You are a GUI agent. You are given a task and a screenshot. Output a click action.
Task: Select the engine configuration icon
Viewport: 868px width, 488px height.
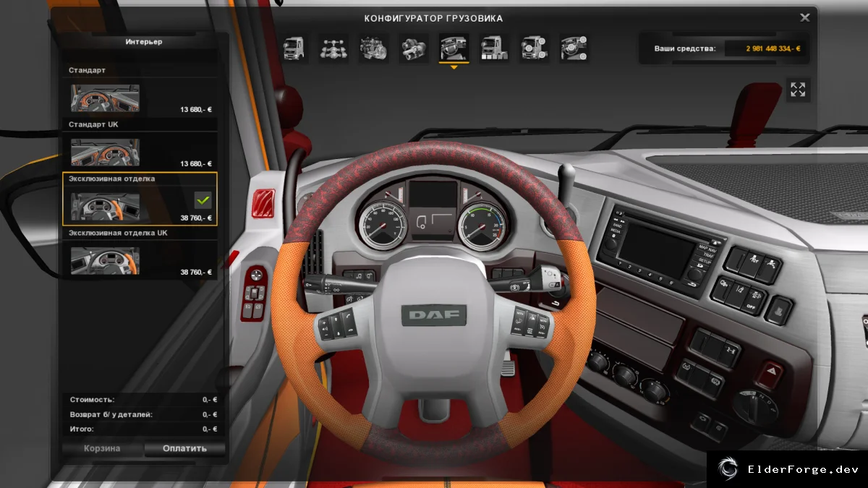click(374, 48)
